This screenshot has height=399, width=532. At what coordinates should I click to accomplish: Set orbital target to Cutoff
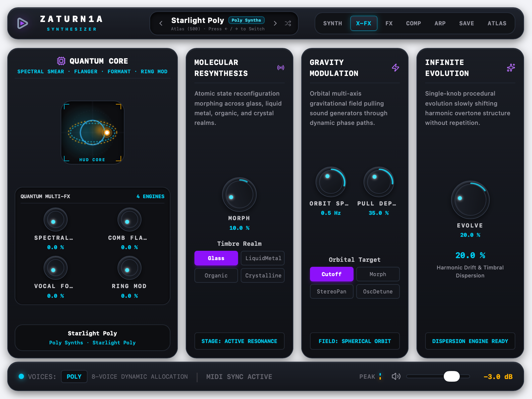click(x=332, y=274)
